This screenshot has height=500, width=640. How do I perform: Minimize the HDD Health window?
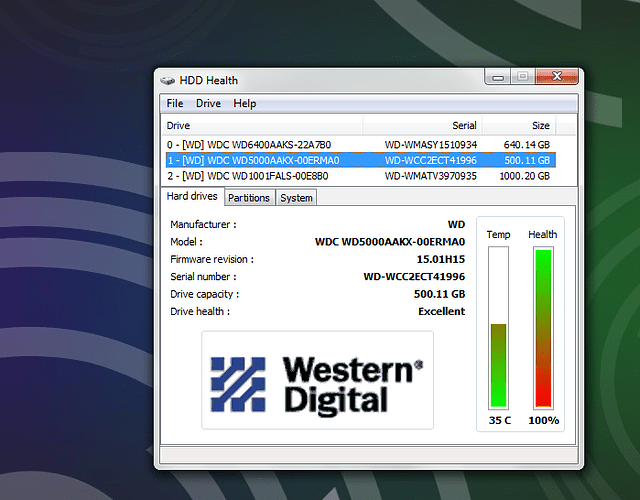[x=498, y=76]
